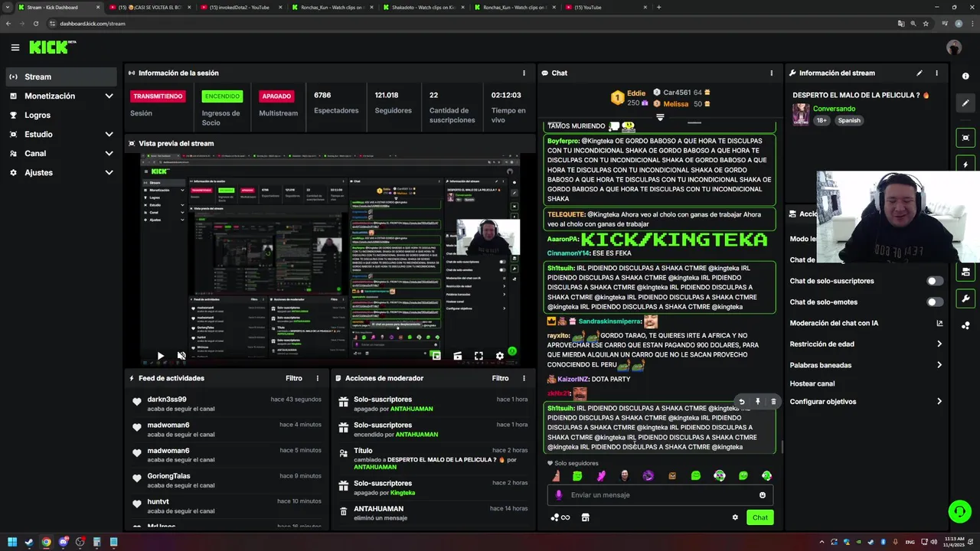This screenshot has height=551, width=980.
Task: Click the chat messages scrollbar
Action: click(782, 447)
